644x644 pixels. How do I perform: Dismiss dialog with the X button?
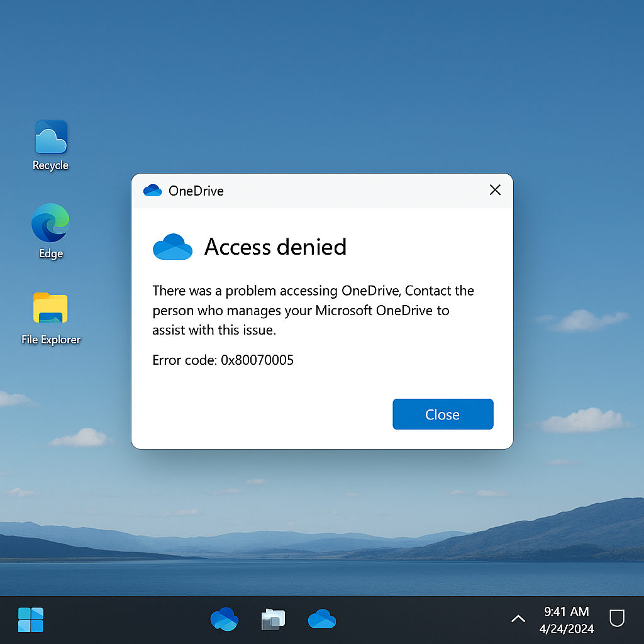pos(495,190)
